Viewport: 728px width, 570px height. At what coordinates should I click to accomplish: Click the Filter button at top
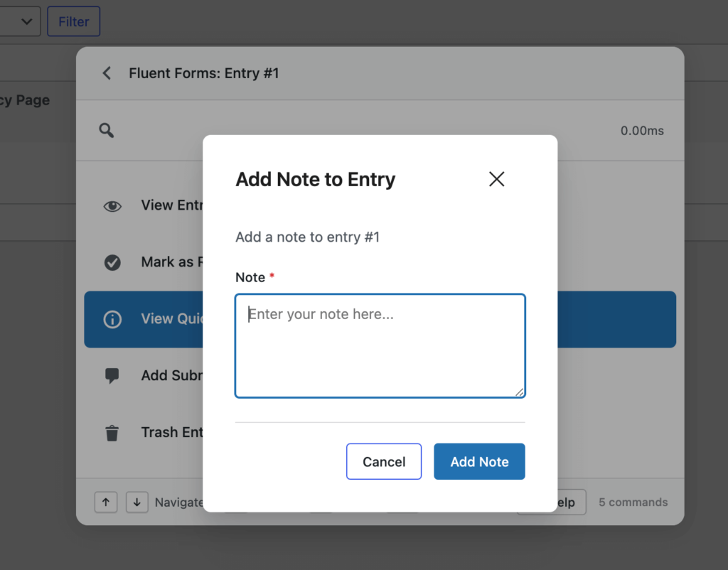(73, 21)
